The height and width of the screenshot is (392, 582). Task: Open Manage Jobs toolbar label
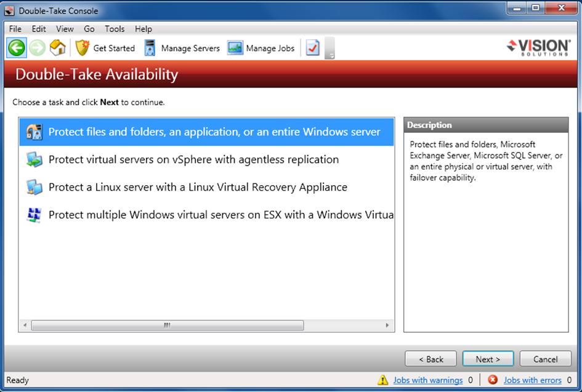pyautogui.click(x=270, y=48)
